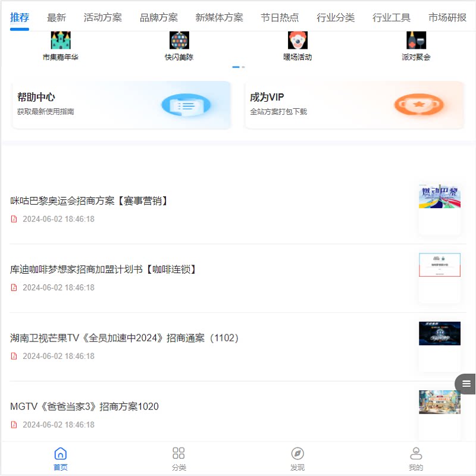Open the 节日热点 tab
The height and width of the screenshot is (476, 476).
coord(280,18)
